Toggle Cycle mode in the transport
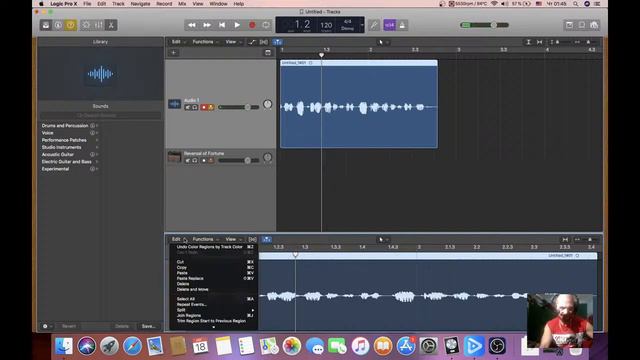Image resolution: width=640 pixels, height=360 pixels. (x=266, y=25)
